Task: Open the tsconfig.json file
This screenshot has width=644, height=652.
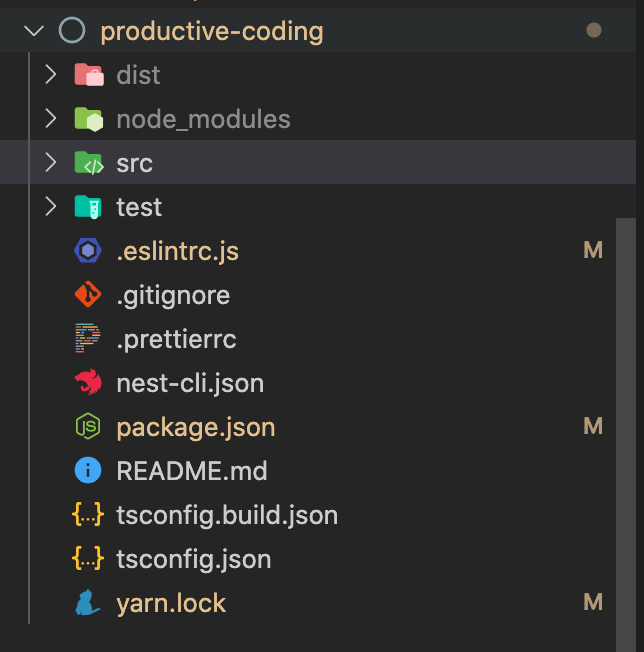Action: pos(193,559)
